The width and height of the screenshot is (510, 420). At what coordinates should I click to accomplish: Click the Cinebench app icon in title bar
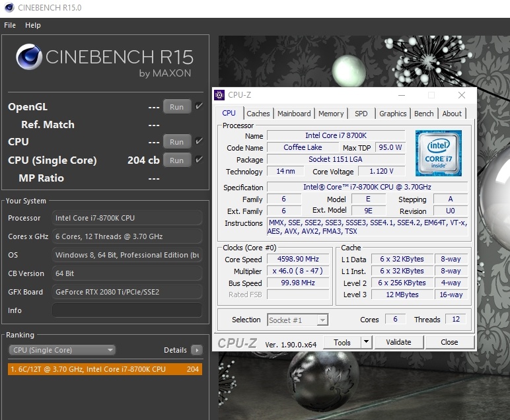pyautogui.click(x=9, y=7)
